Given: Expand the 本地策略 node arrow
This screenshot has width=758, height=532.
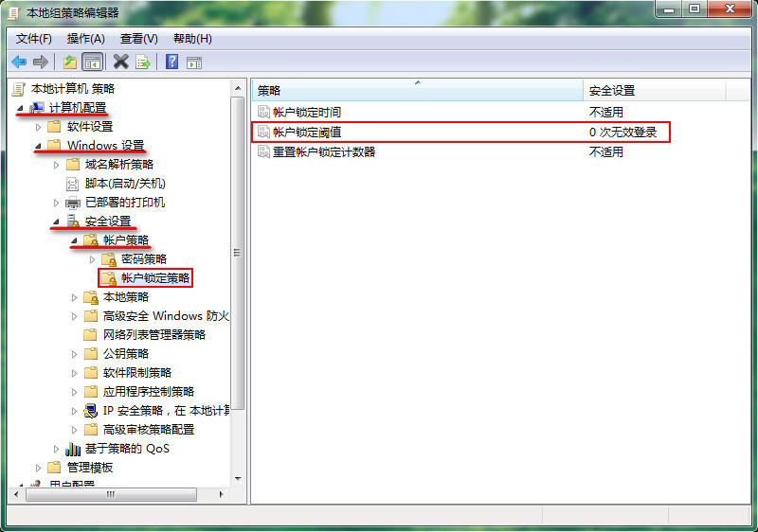Looking at the screenshot, I should coord(74,297).
